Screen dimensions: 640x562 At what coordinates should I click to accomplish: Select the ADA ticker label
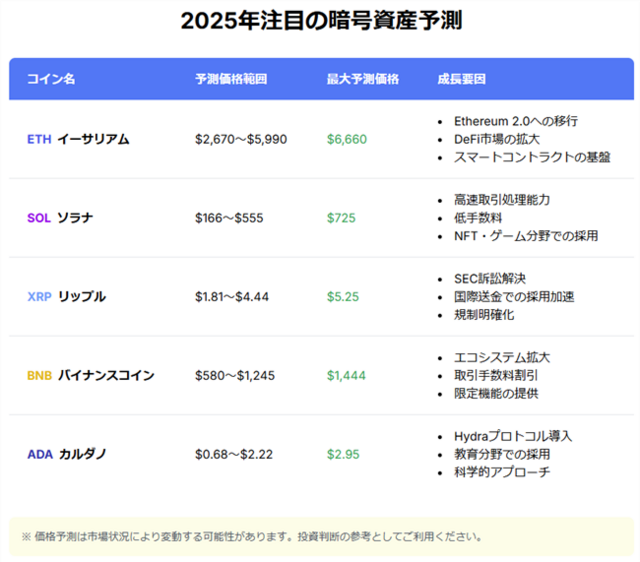(x=40, y=454)
